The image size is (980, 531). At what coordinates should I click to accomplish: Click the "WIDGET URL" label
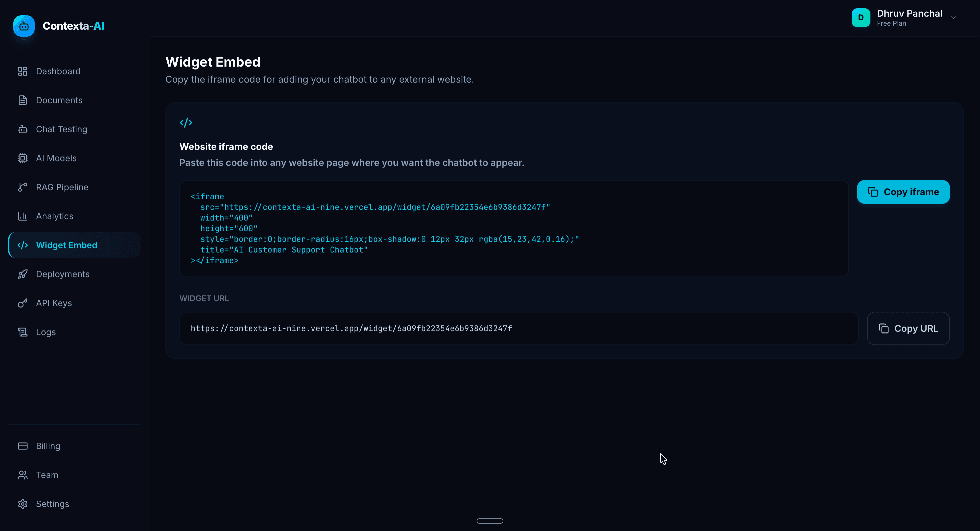point(204,298)
